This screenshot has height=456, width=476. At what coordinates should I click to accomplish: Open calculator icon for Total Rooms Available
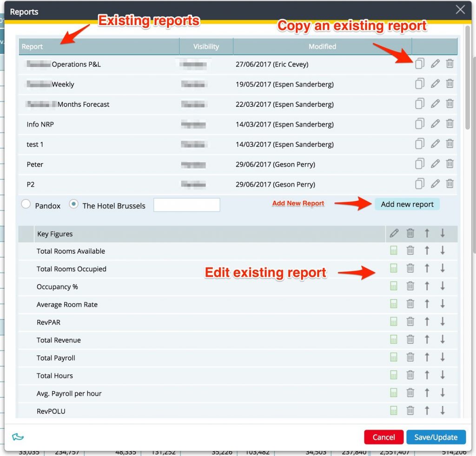394,251
